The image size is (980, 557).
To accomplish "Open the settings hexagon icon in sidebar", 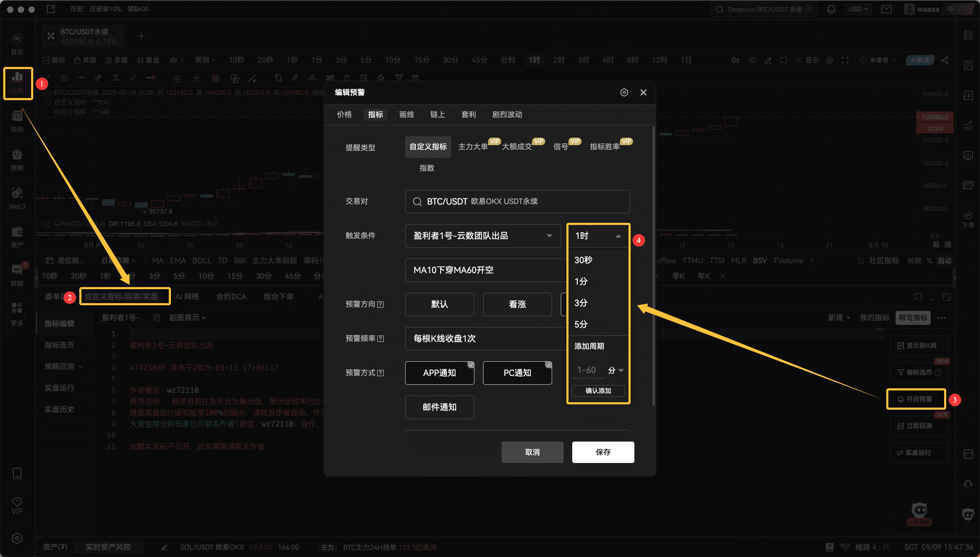I will (17, 538).
